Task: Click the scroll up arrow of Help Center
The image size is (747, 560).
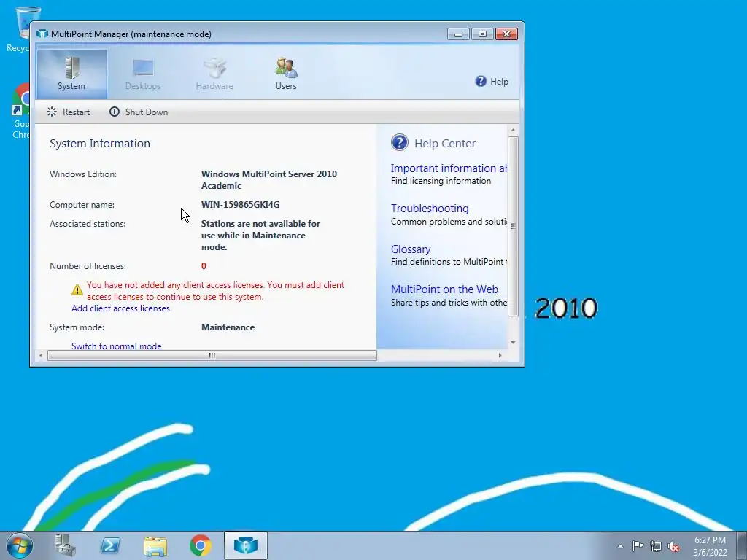Action: coord(513,130)
